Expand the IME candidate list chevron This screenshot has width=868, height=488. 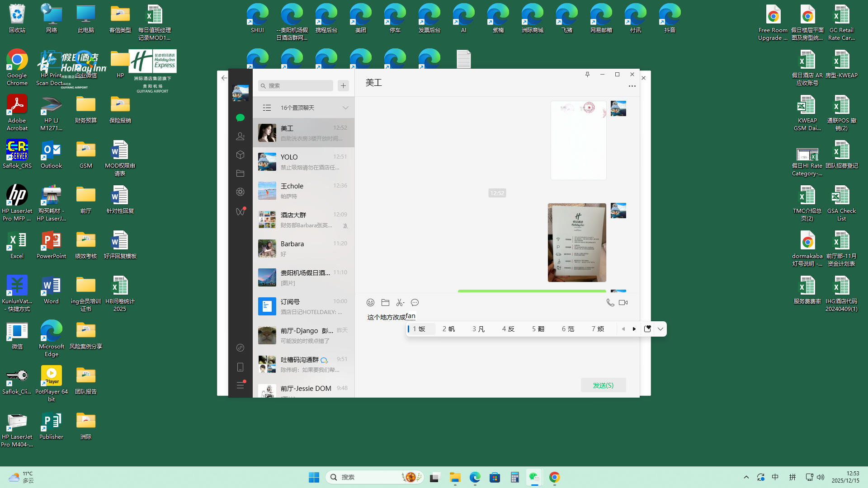[x=660, y=329]
